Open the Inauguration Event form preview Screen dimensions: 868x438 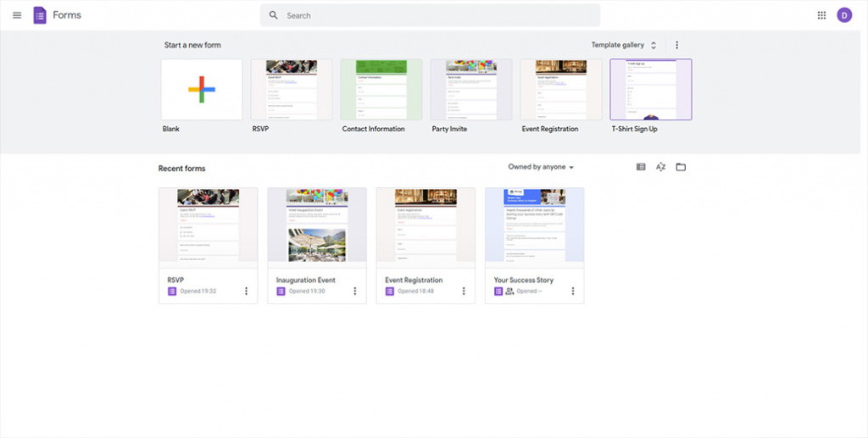coord(317,227)
